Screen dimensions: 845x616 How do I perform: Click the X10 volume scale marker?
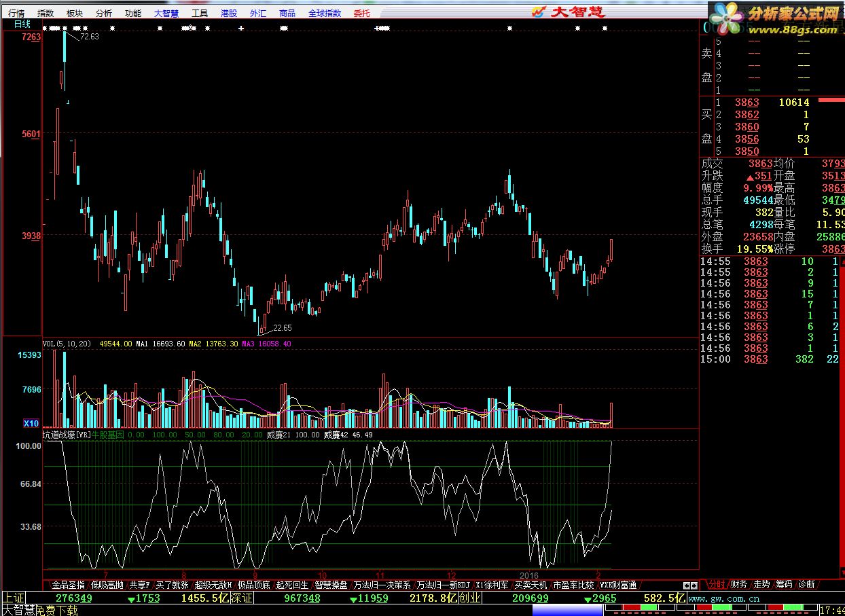pyautogui.click(x=31, y=423)
